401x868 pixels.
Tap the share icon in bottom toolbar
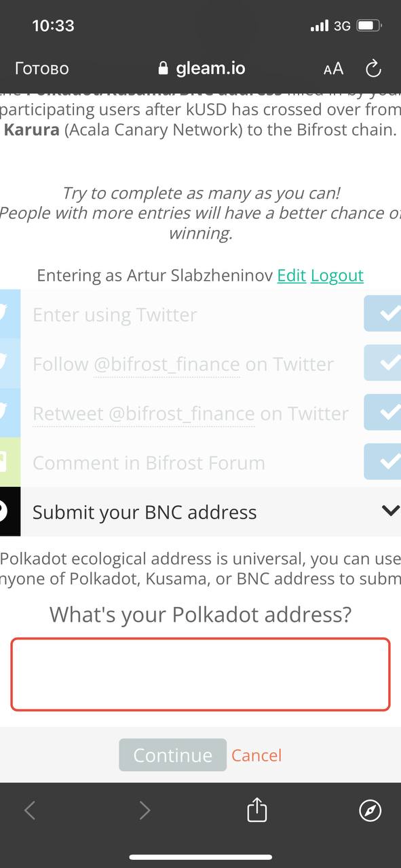coord(257,810)
